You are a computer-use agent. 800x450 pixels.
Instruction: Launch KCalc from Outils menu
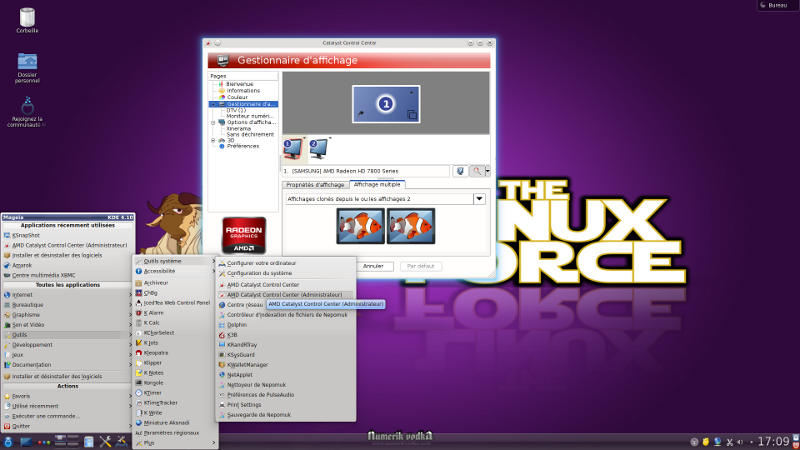pyautogui.click(x=175, y=322)
